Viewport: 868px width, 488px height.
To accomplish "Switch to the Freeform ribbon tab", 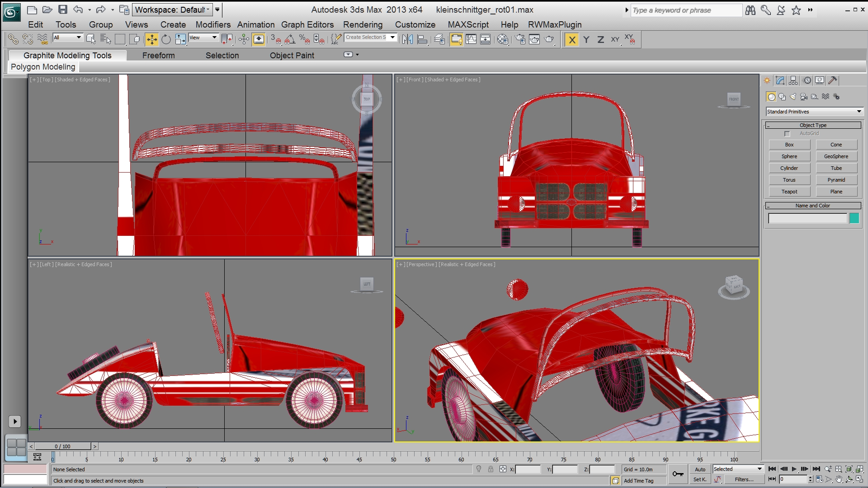I will tap(158, 56).
